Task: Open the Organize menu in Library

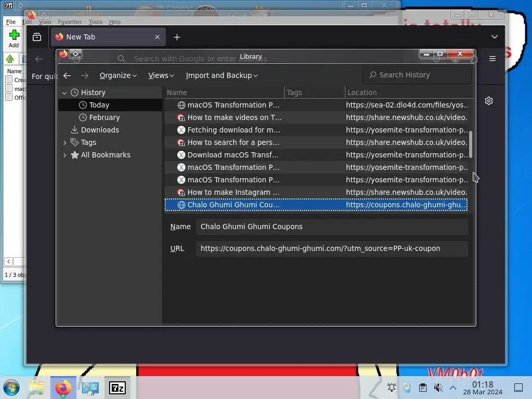Action: click(x=118, y=75)
